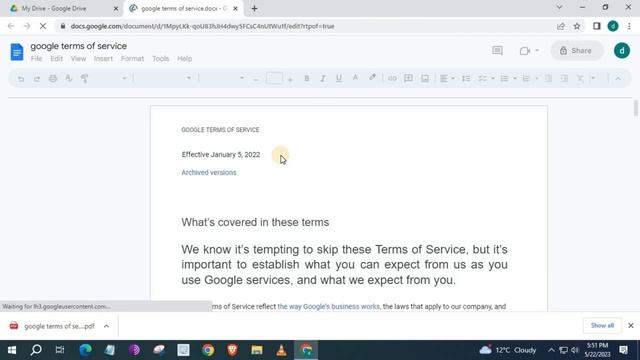
Task: Click the Increase indent icon
Action: pyautogui.click(x=564, y=78)
